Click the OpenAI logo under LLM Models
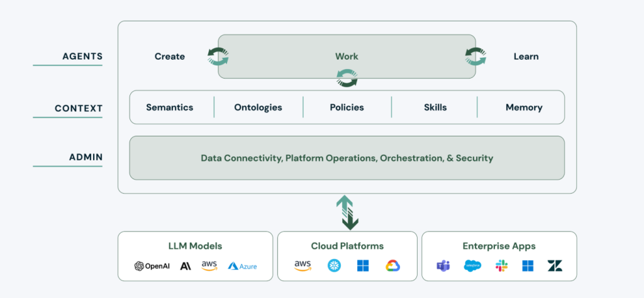 pos(152,266)
